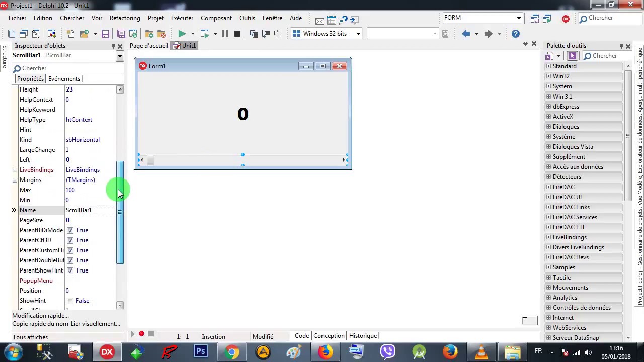Toggle ParentBiDiMode checkbox
The height and width of the screenshot is (362, 644).
(x=70, y=230)
